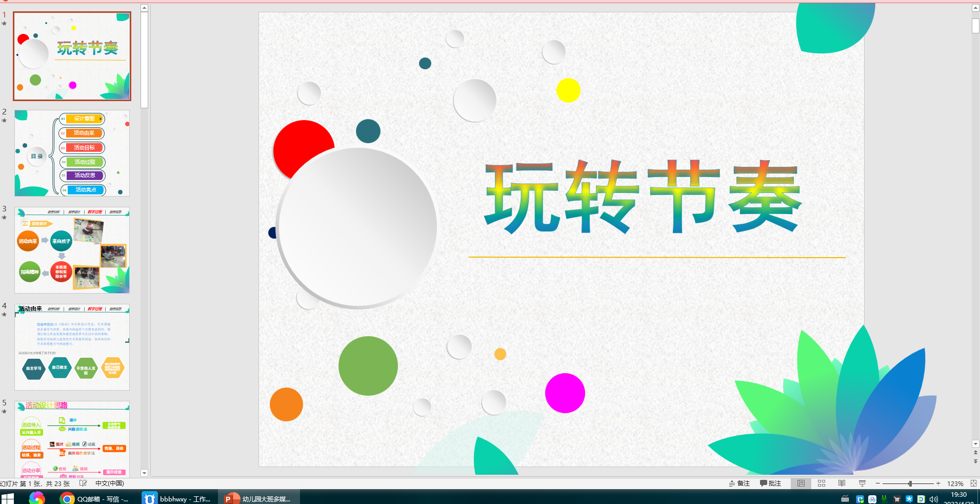The width and height of the screenshot is (980, 504).
Task: Open the Windows Start menu
Action: pyautogui.click(x=7, y=498)
